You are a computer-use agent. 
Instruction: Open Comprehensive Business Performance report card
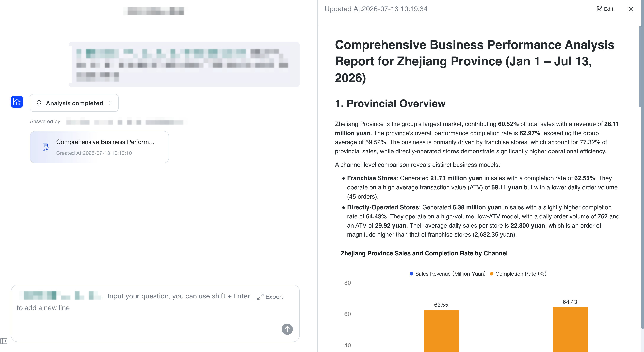tap(99, 147)
